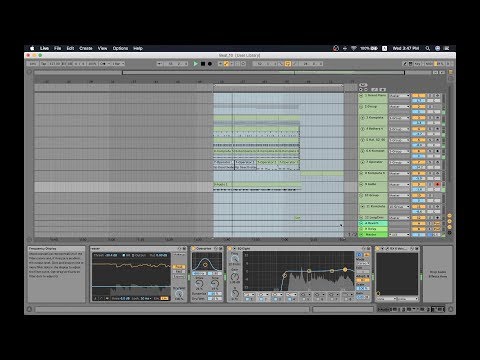The width and height of the screenshot is (480, 360).
Task: Click the Dry/Wet knob in compressor device
Action: pos(179,294)
